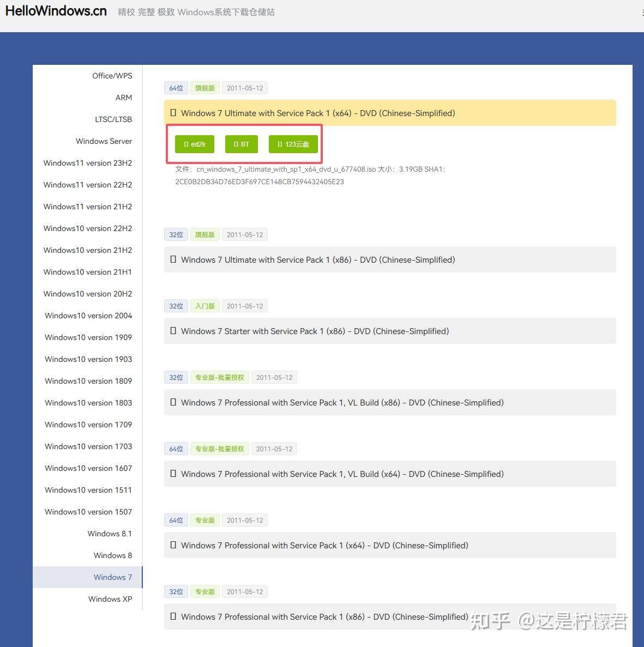
Task: Expand Windows 7 Professional VL Build (x86)
Action: click(x=390, y=403)
